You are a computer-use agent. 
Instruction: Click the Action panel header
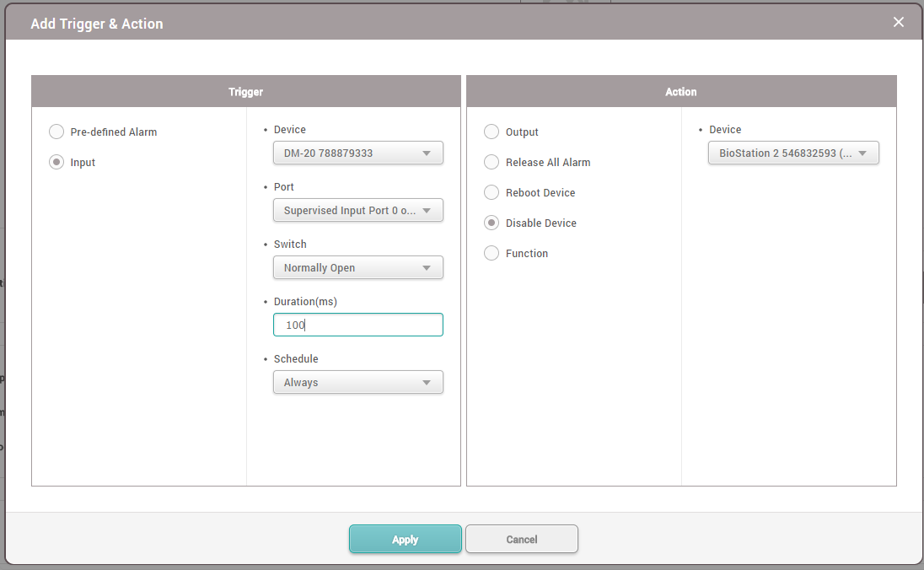click(681, 92)
